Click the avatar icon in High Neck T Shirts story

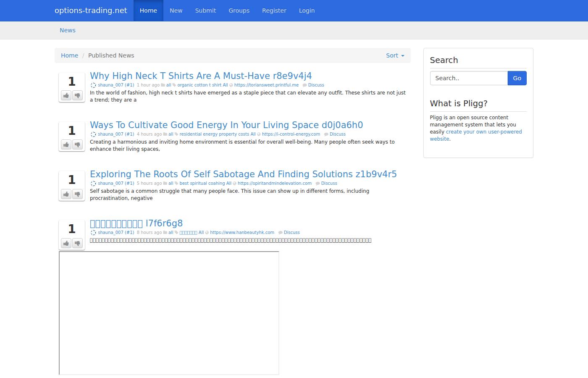click(93, 85)
